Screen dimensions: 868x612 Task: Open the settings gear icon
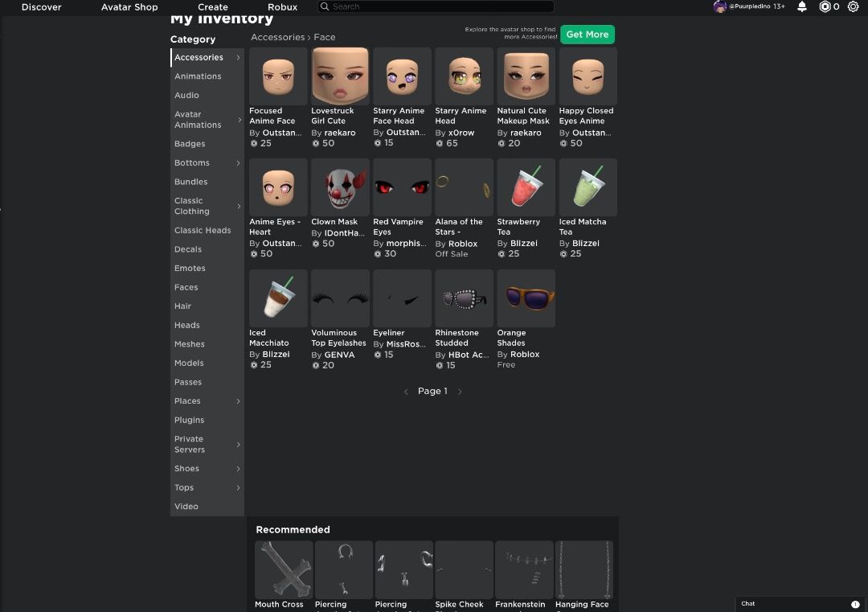coord(853,6)
